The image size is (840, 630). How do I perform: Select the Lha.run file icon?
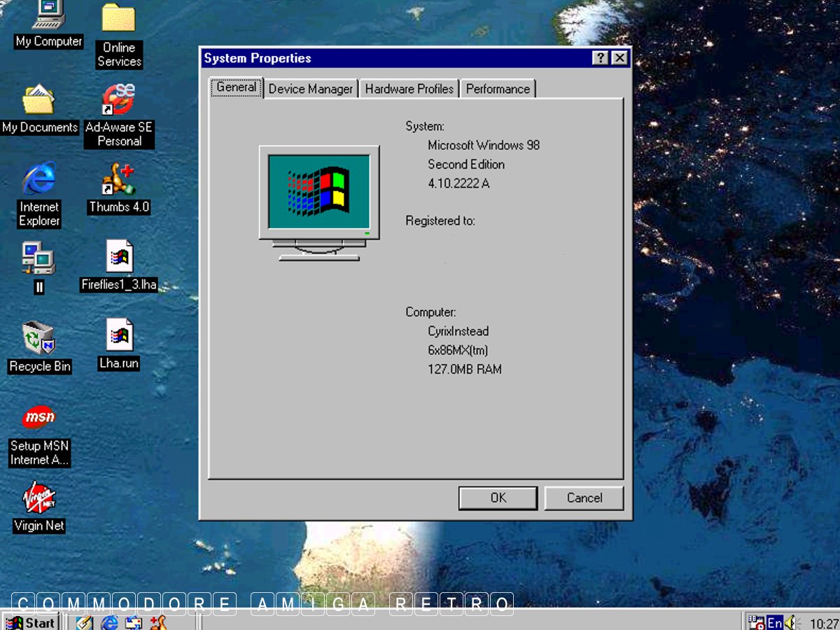pos(119,337)
